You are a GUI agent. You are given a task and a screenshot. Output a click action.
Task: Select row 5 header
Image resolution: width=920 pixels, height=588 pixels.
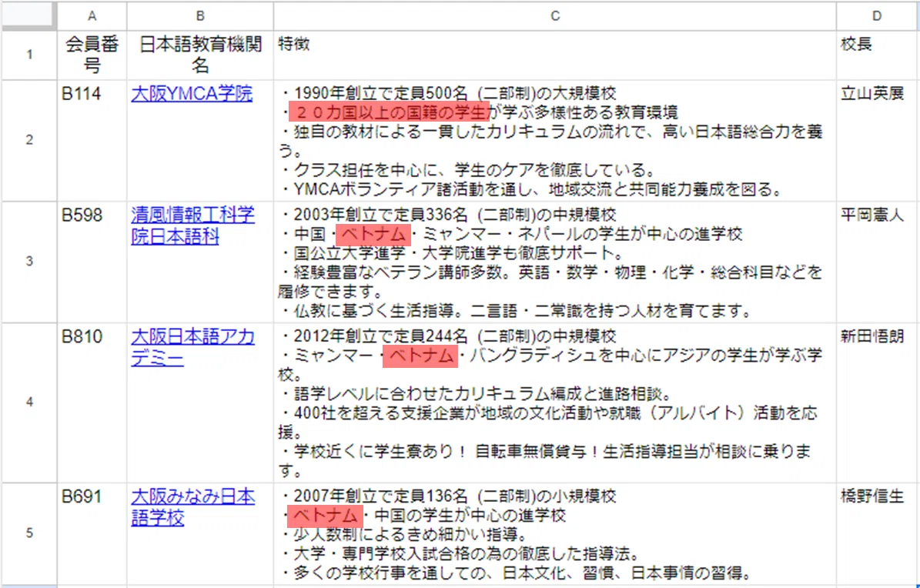pos(29,533)
